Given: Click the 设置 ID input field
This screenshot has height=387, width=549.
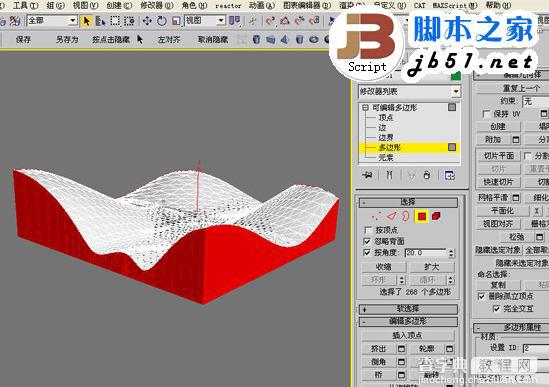Looking at the screenshot, I should point(536,348).
